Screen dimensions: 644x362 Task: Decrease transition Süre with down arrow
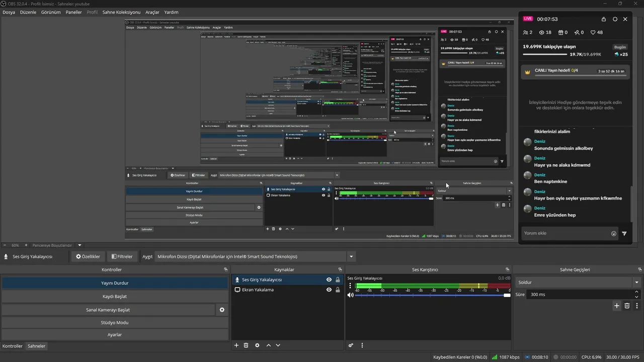636,297
